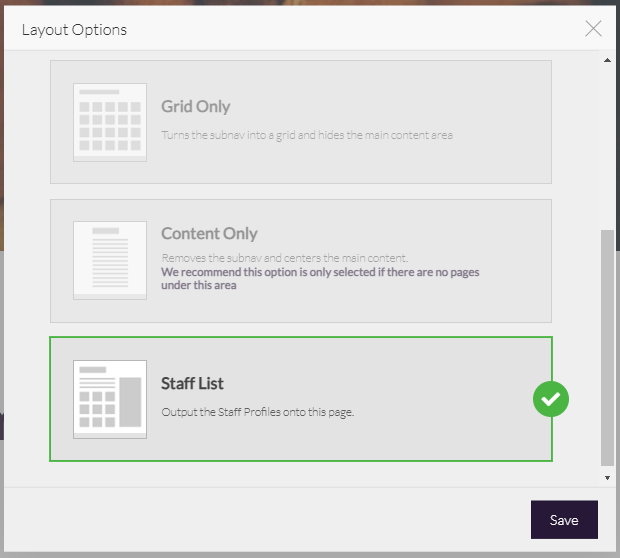Save the layout options
The width and height of the screenshot is (620, 558).
[x=564, y=520]
